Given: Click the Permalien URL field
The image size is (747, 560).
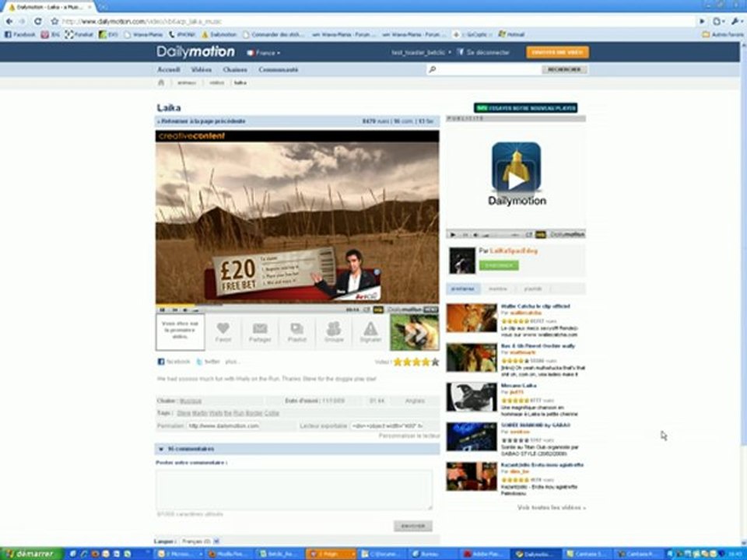Looking at the screenshot, I should (x=223, y=425).
